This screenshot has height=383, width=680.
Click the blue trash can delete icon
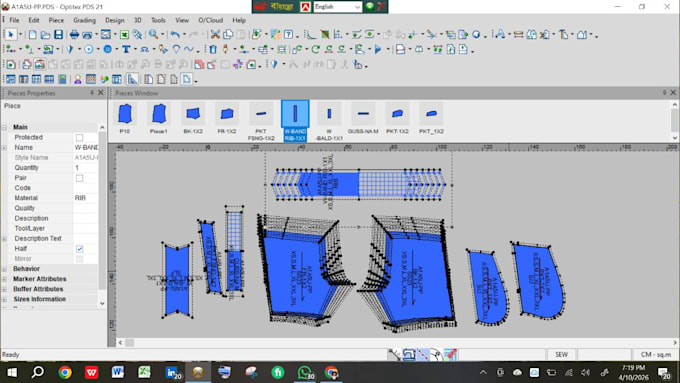pos(212,49)
